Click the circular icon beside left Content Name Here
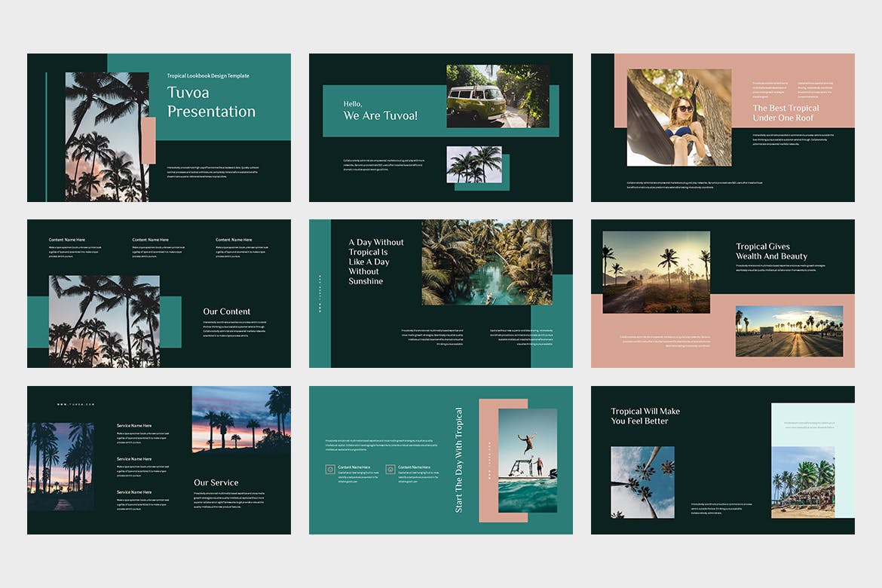Viewport: 882px width, 588px height. coord(330,470)
